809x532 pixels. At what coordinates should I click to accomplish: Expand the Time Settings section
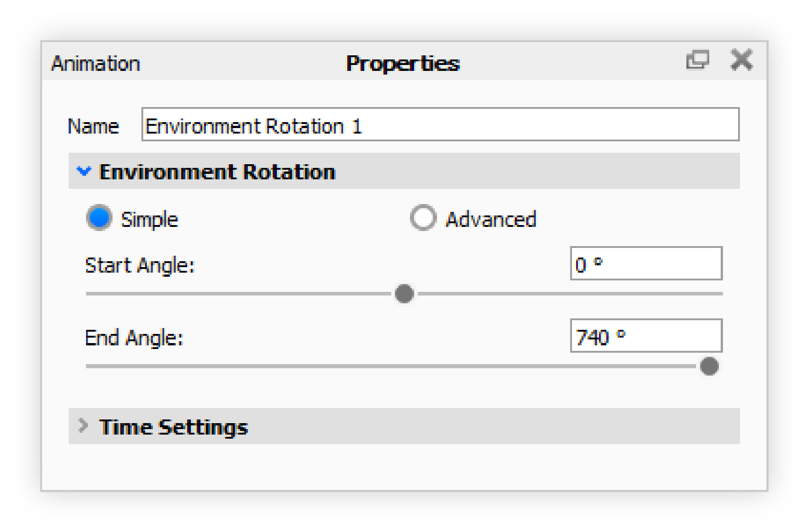pyautogui.click(x=174, y=427)
